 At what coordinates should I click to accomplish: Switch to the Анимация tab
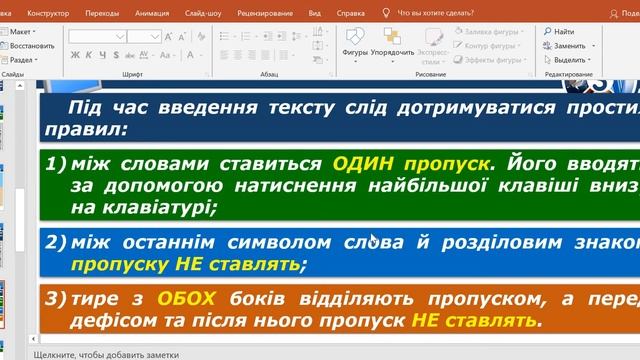click(x=152, y=13)
